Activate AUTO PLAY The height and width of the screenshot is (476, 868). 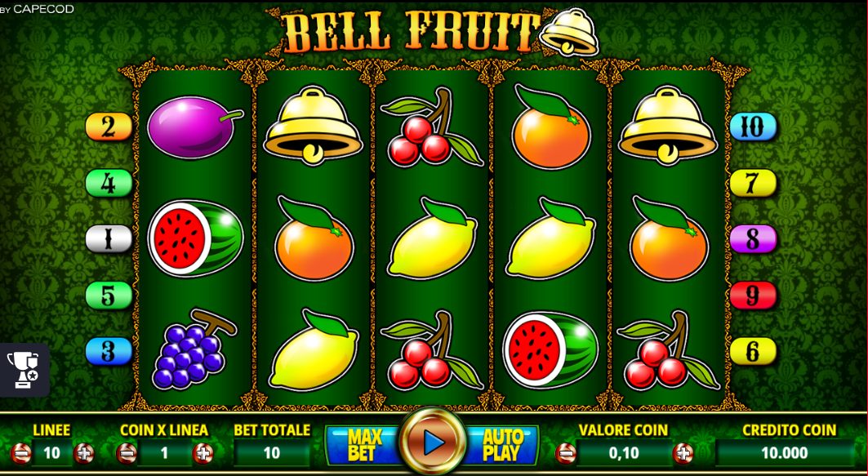click(501, 445)
